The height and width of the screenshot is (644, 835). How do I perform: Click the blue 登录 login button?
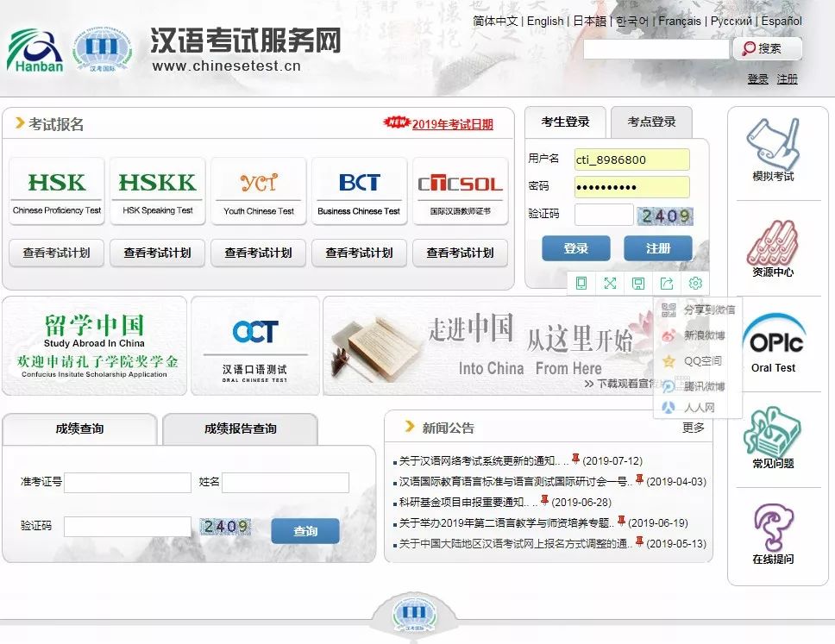point(576,248)
